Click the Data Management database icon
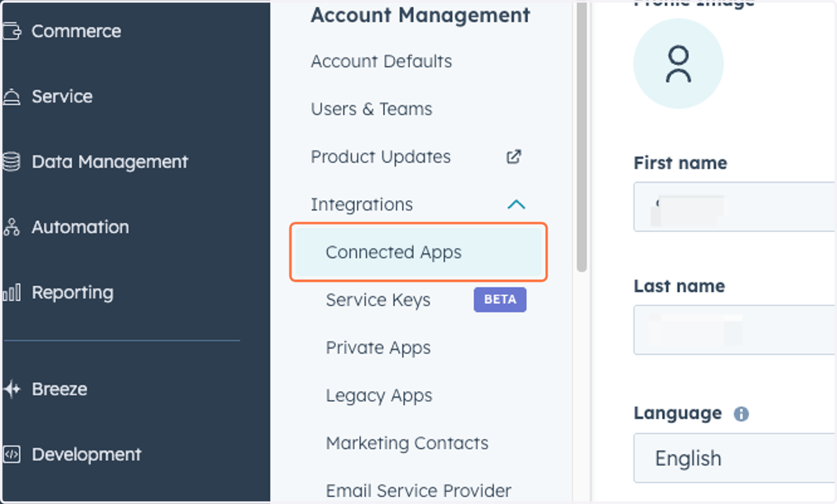Screen dimensions: 837x504 point(11,162)
